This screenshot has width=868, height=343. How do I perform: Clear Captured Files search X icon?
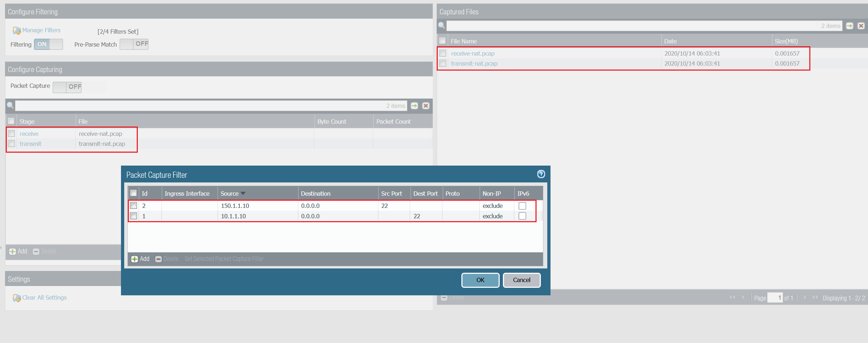click(x=861, y=26)
